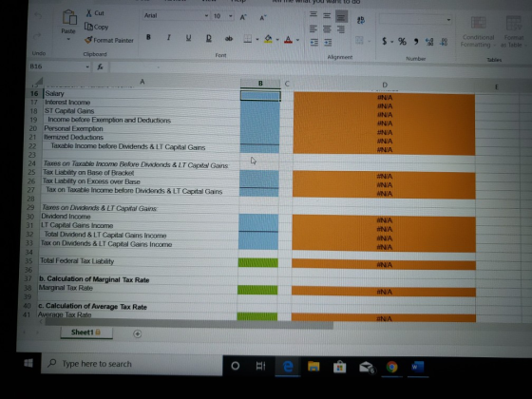Open Format as Table gallery
Screen dimensions: 532x399
(513, 33)
